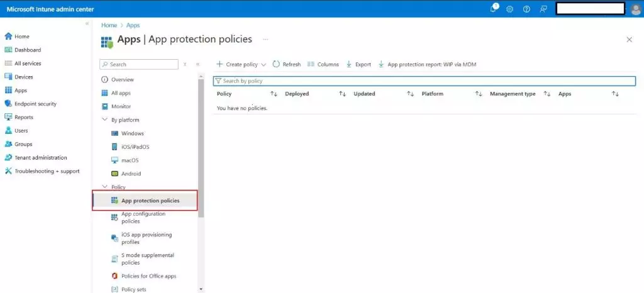
Task: Open the Columns toolbar option
Action: click(311, 64)
